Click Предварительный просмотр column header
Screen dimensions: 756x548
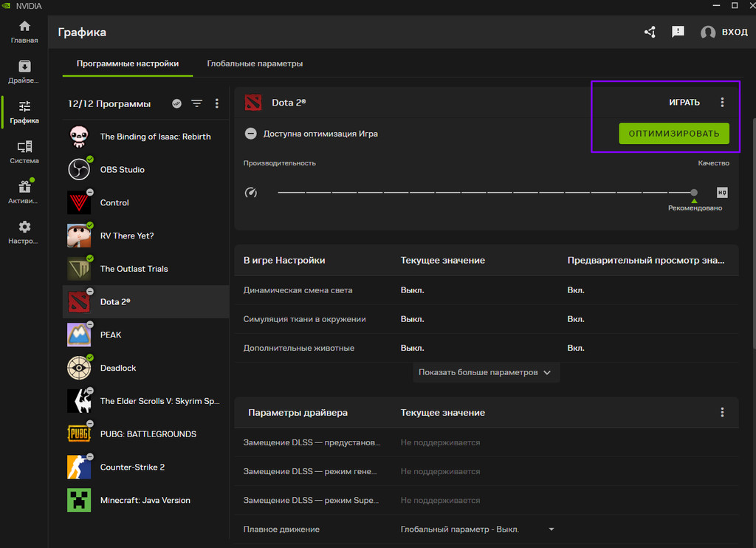(x=645, y=261)
